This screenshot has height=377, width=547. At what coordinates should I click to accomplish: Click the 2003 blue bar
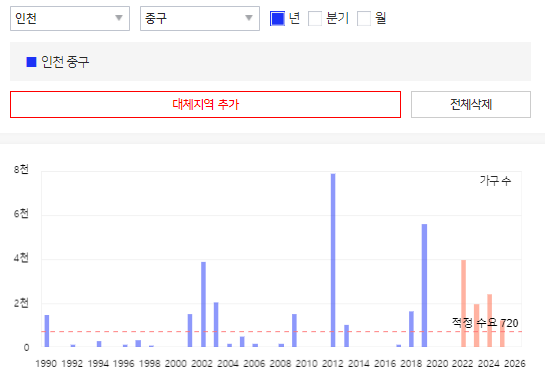pyautogui.click(x=216, y=325)
